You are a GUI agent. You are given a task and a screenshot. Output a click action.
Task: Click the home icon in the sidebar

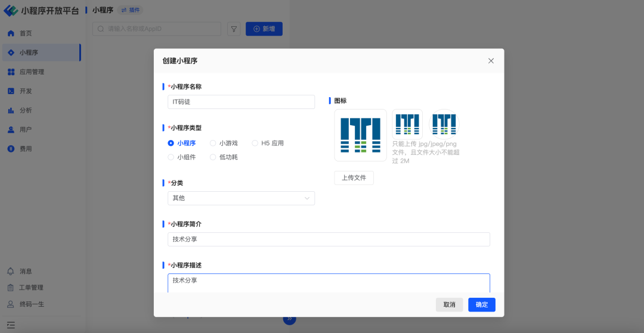coord(11,33)
